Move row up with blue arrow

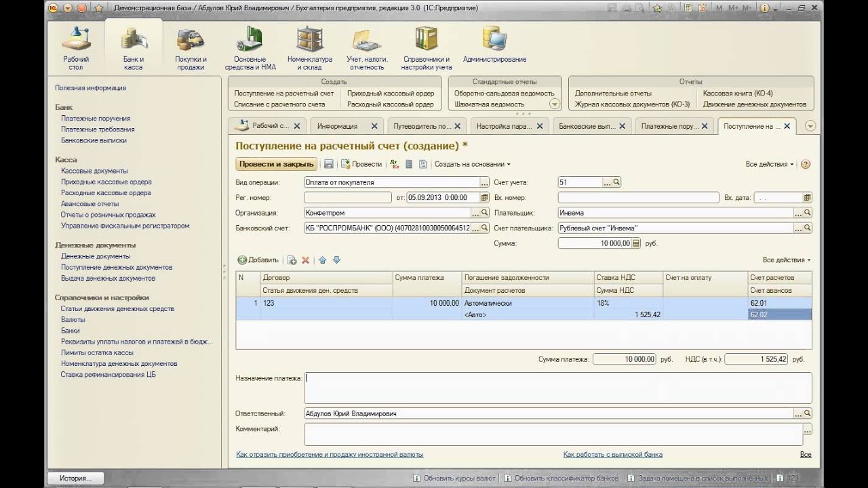[x=322, y=260]
